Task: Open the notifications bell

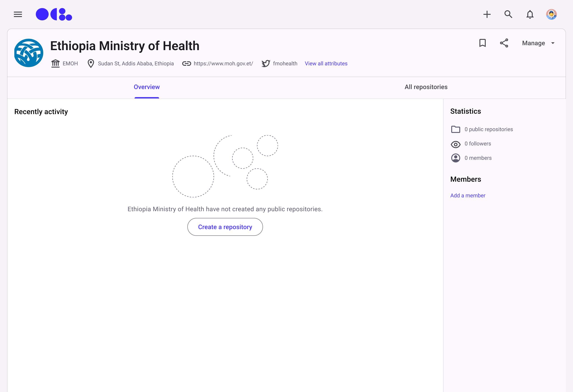Action: 530,14
